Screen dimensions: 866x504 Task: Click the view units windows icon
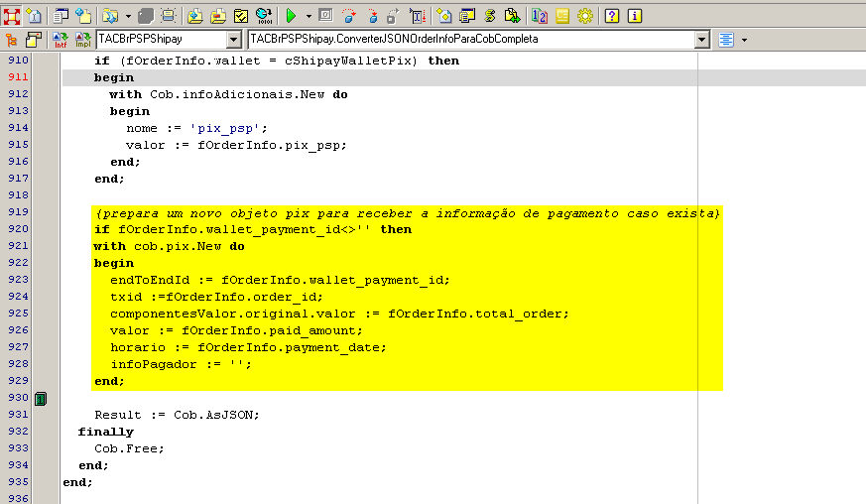(x=467, y=16)
